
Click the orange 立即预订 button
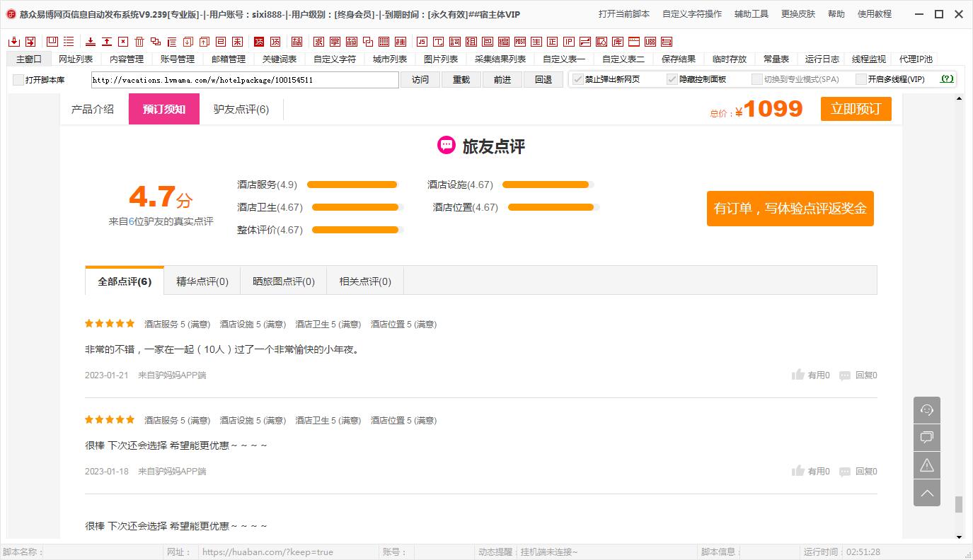(x=856, y=109)
